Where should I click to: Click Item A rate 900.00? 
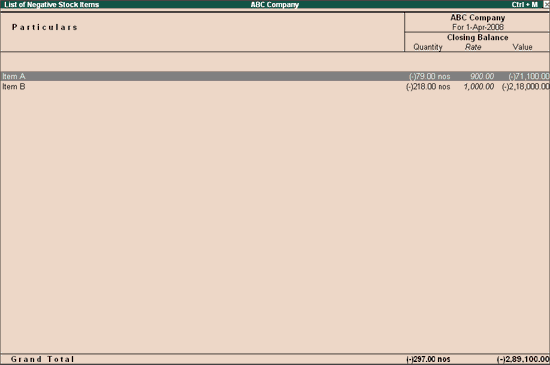tap(482, 76)
